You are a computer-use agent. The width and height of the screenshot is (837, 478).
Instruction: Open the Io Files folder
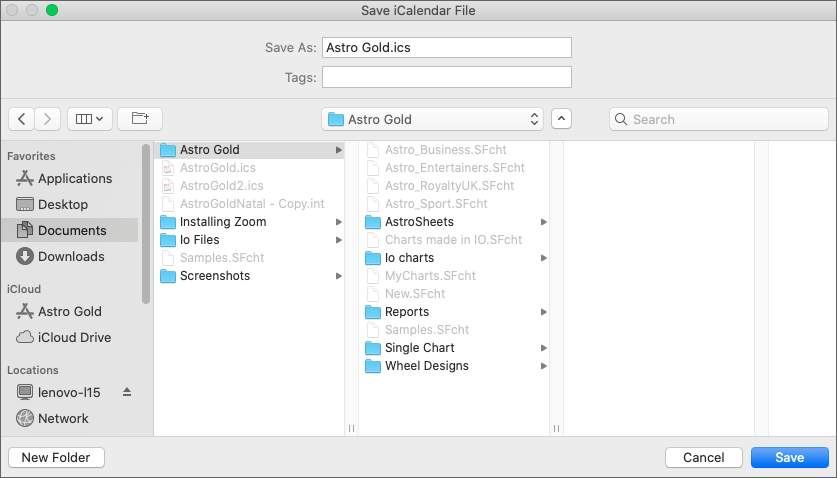(x=249, y=240)
